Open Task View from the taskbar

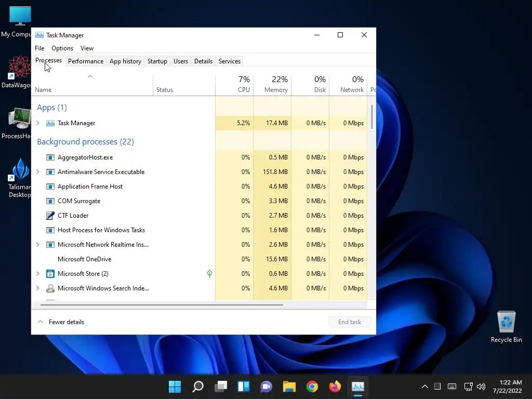click(220, 387)
